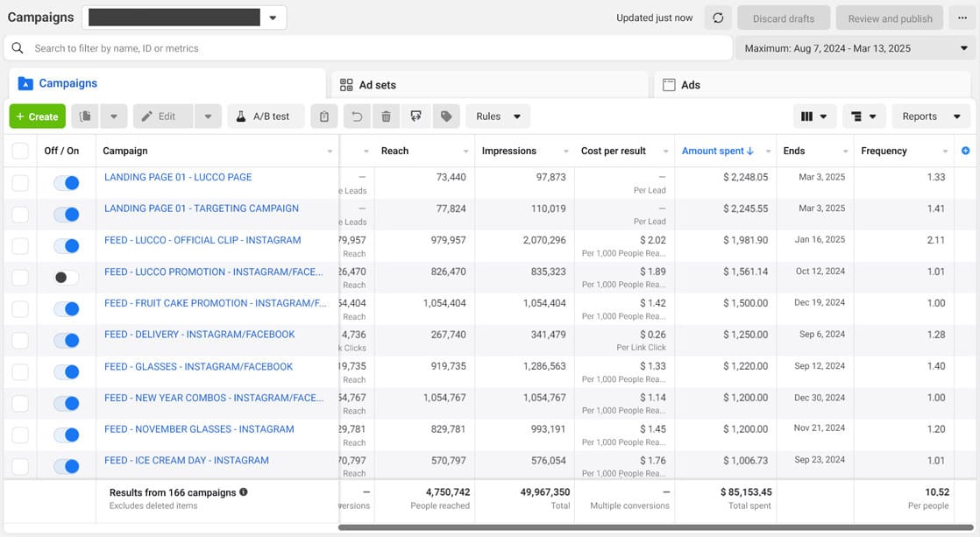Image resolution: width=980 pixels, height=537 pixels.
Task: Click the search magnifier icon
Action: coord(18,48)
